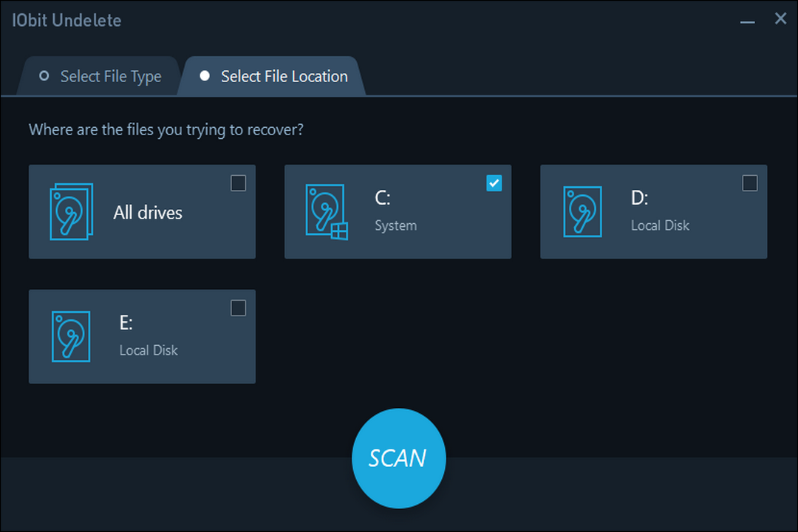The width and height of the screenshot is (798, 532).
Task: Minimize the IObit Undelete window
Action: [x=748, y=19]
